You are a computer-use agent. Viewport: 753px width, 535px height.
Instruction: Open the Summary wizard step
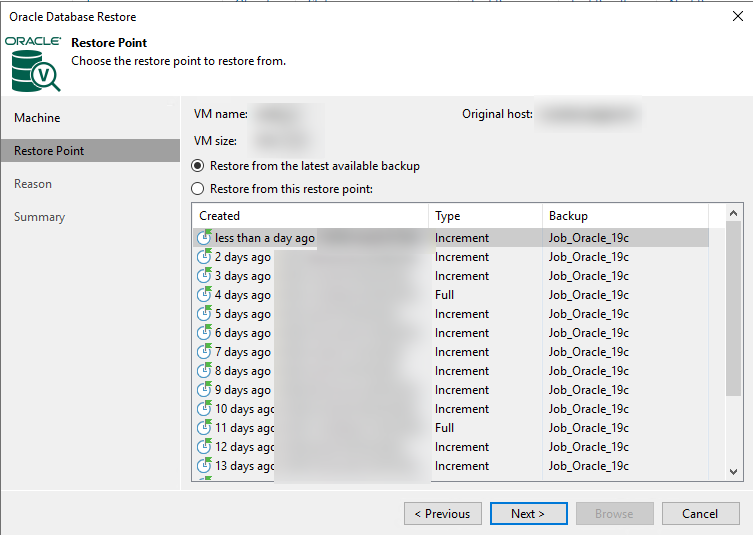coord(39,217)
